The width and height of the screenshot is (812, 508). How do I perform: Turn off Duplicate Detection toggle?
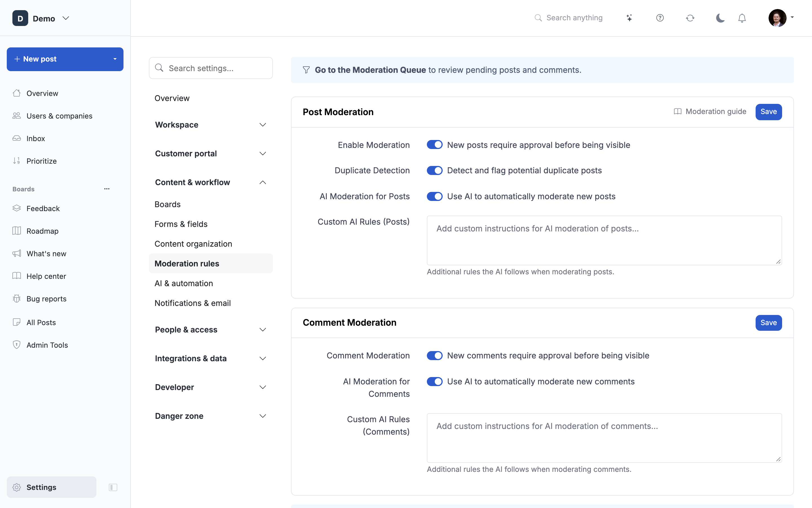[x=434, y=170]
